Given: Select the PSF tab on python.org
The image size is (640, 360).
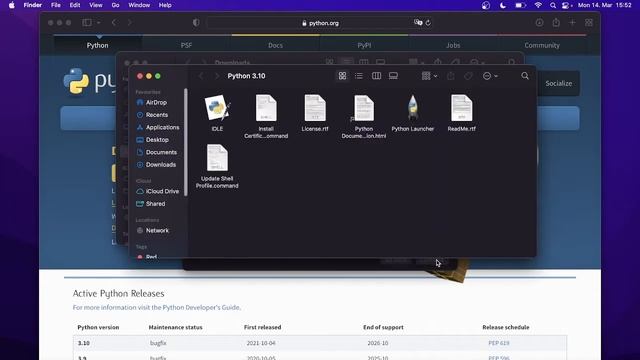Looking at the screenshot, I should pyautogui.click(x=187, y=45).
